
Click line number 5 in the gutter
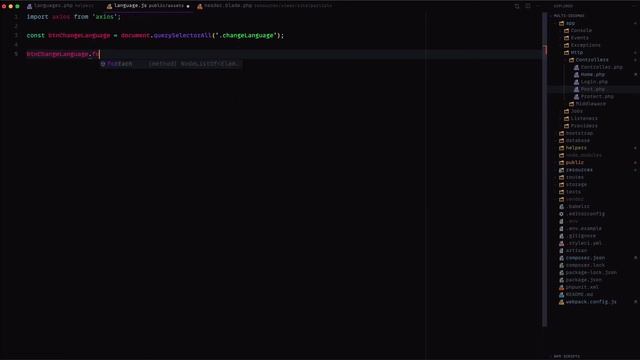16,54
